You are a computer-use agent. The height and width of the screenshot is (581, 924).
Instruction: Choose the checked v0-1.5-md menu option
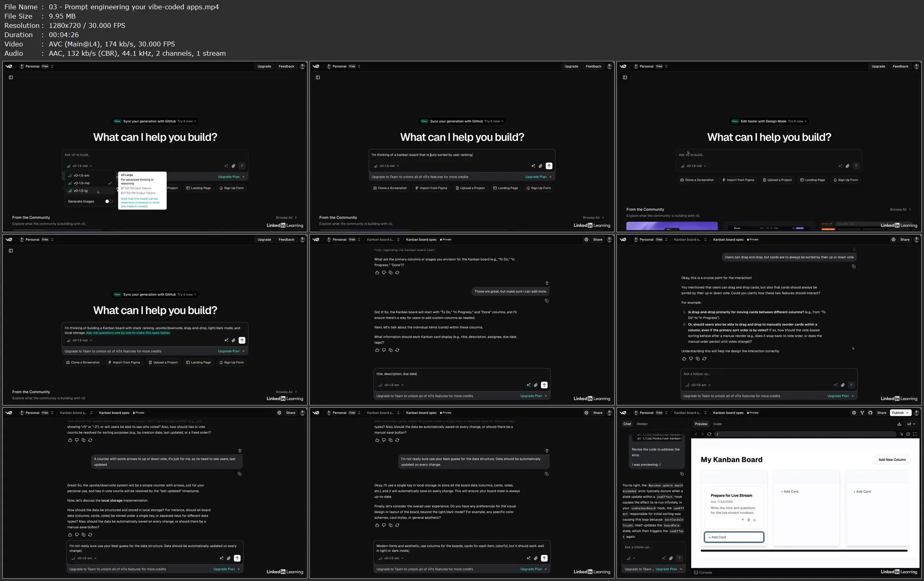pos(90,183)
